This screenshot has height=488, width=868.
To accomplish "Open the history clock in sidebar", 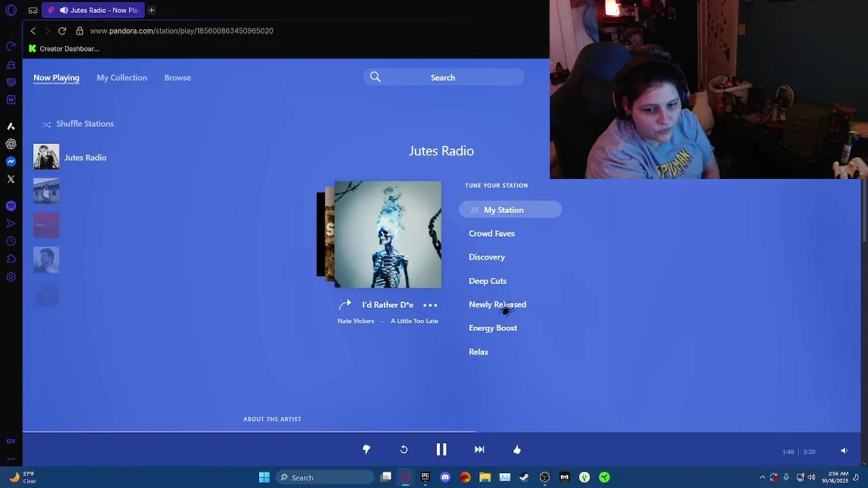I will tap(11, 241).
